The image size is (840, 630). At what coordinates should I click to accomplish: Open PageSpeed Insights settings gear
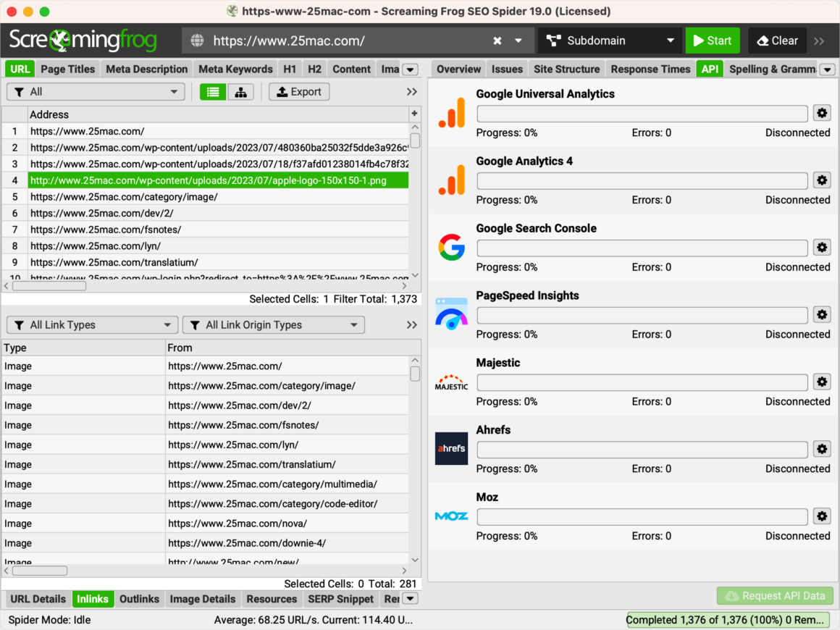pyautogui.click(x=822, y=314)
